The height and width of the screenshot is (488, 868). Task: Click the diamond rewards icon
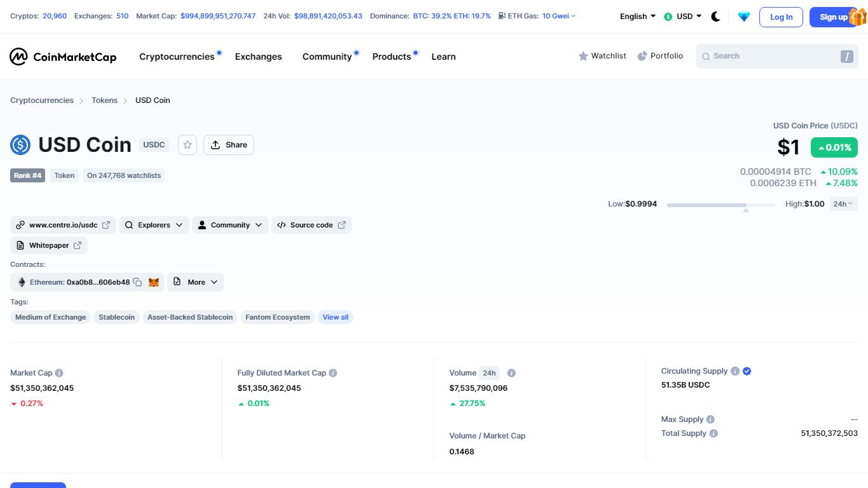click(x=744, y=17)
